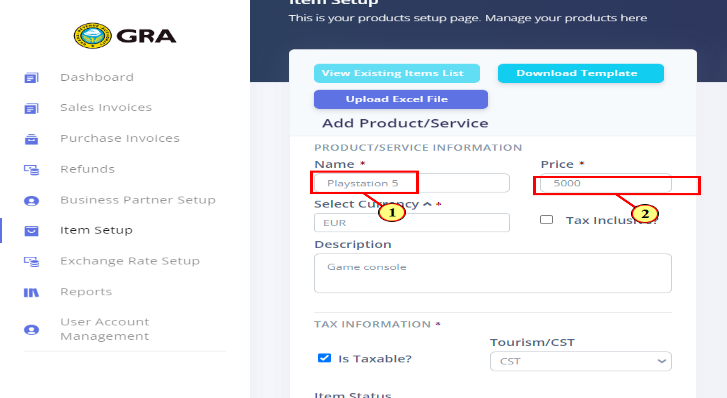Click the Upload Excel File button
This screenshot has height=398, width=727.
401,99
